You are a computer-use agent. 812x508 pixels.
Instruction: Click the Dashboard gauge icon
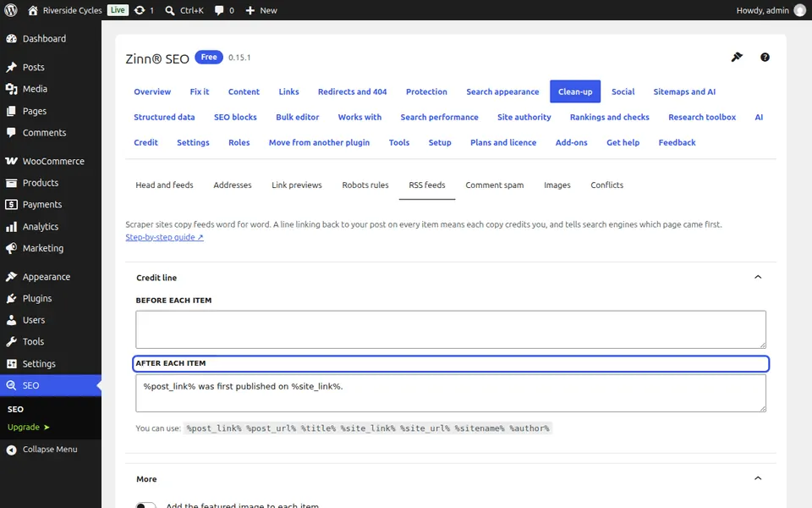11,39
